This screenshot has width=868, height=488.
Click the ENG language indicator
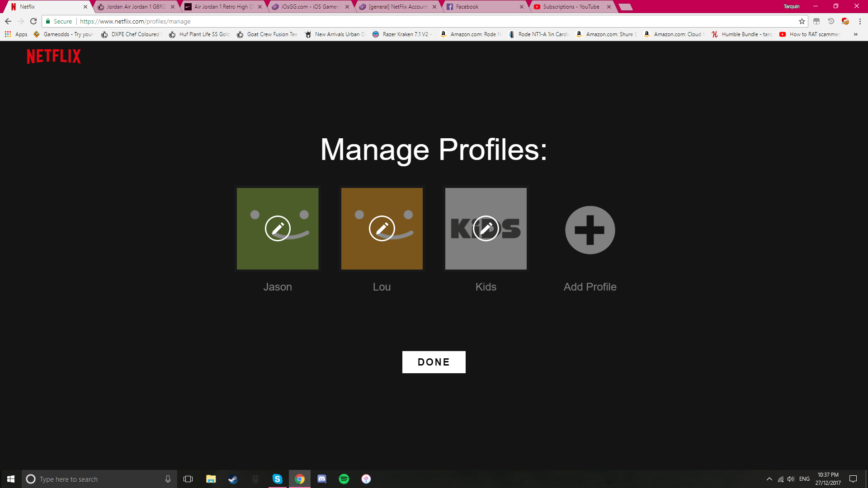click(804, 479)
